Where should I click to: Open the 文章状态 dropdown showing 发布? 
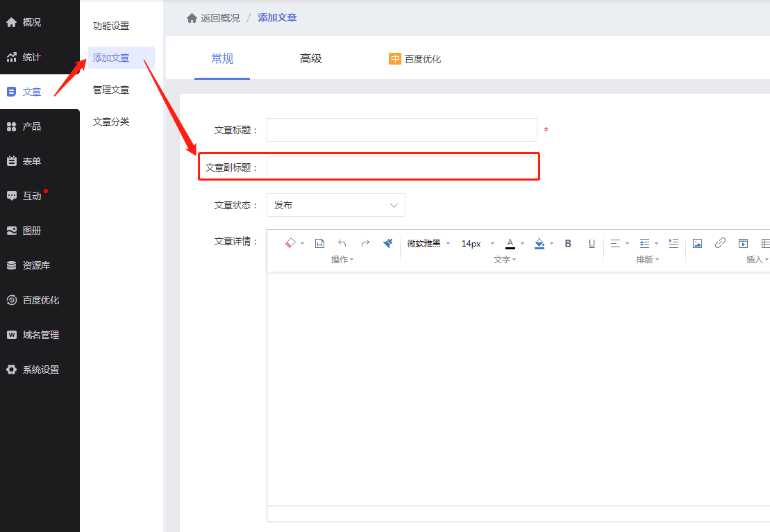(x=336, y=205)
